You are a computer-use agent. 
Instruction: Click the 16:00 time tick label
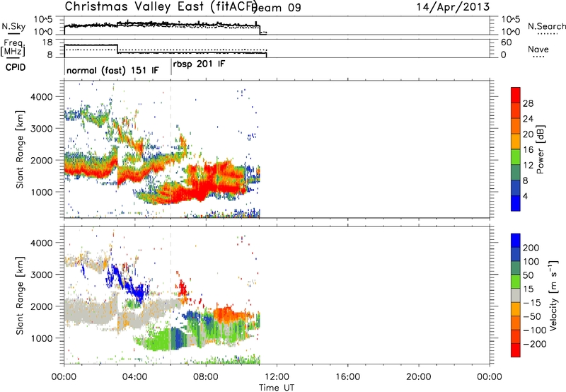(347, 377)
